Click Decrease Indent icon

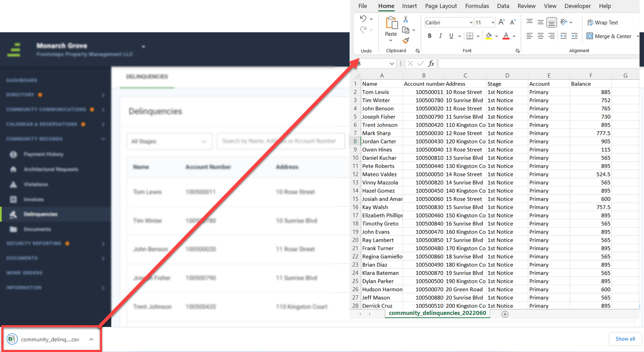(563, 36)
